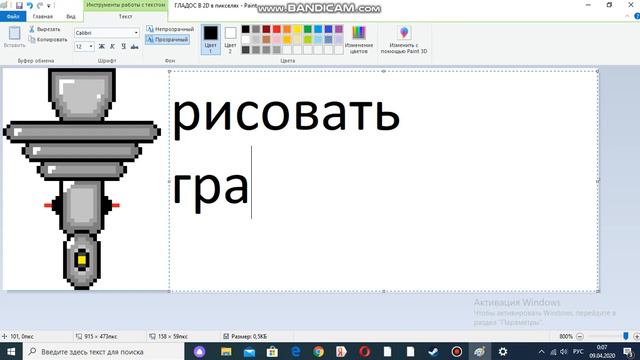Pick the orange swatch in top row

point(287,29)
